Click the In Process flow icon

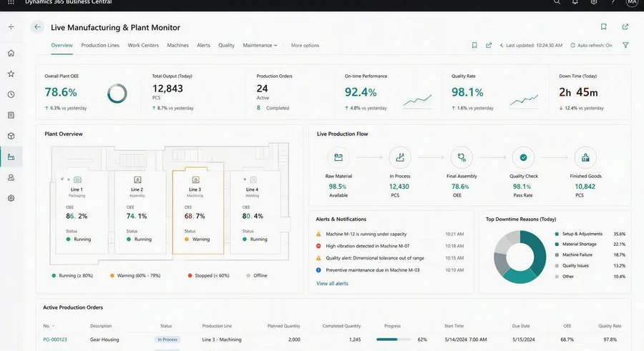point(399,157)
